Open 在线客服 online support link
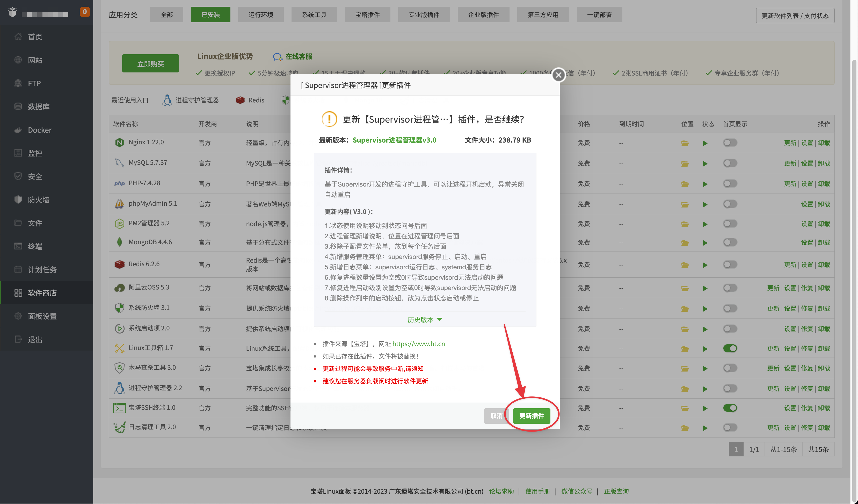The image size is (858, 504). point(293,56)
